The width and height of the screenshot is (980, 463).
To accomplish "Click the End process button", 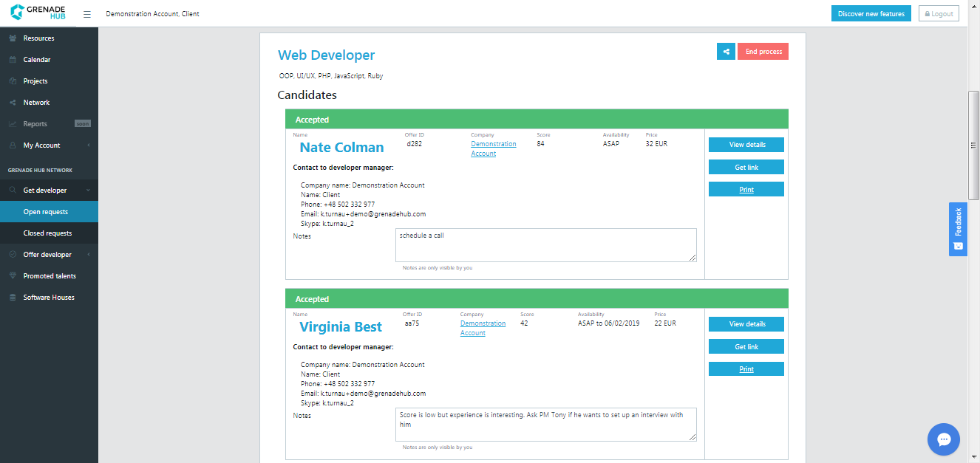I will [x=763, y=52].
